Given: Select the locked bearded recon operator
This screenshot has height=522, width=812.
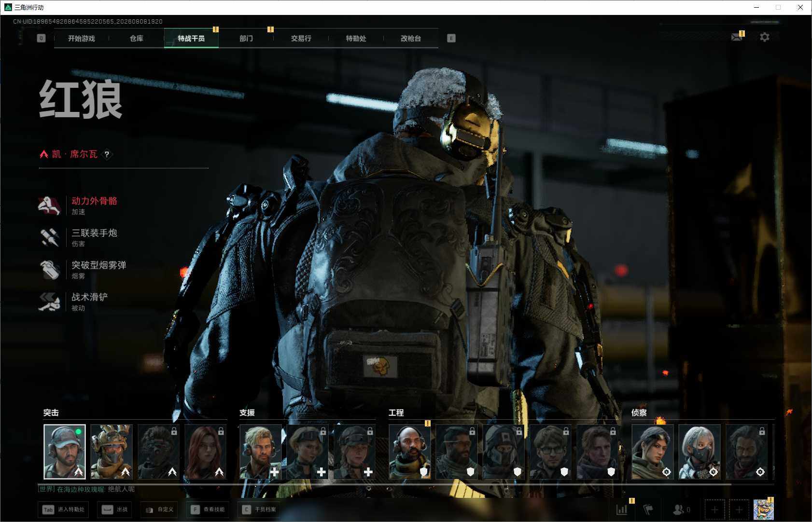Looking at the screenshot, I should tap(746, 452).
